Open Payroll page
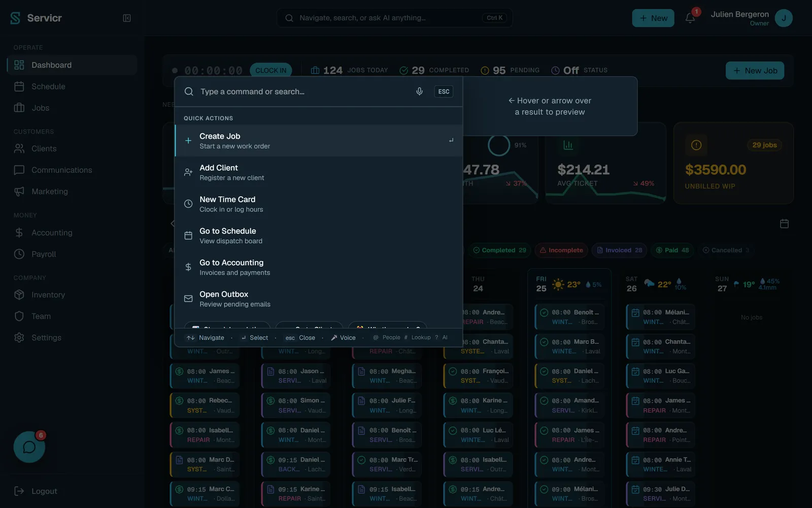The height and width of the screenshot is (508, 812). pyautogui.click(x=72, y=254)
